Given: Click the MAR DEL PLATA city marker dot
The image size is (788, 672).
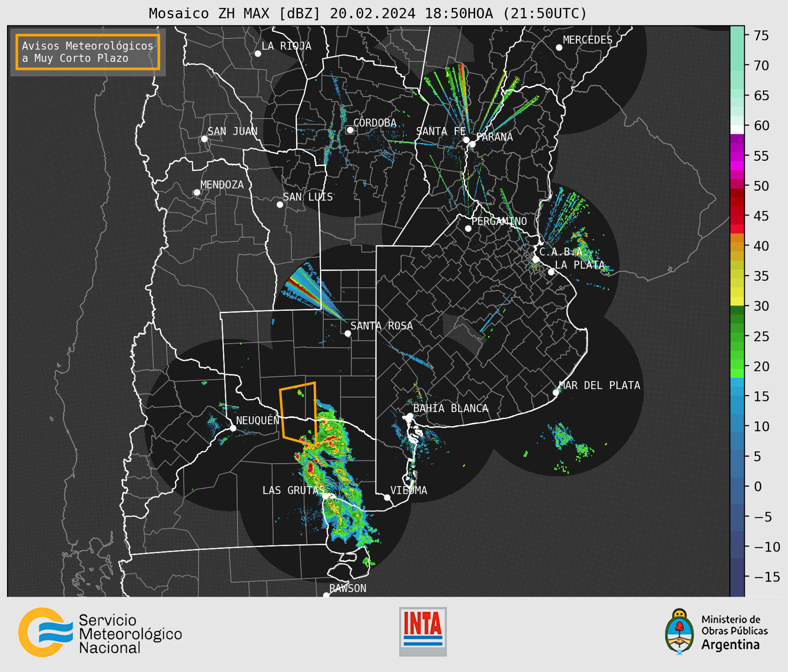Looking at the screenshot, I should click(555, 393).
